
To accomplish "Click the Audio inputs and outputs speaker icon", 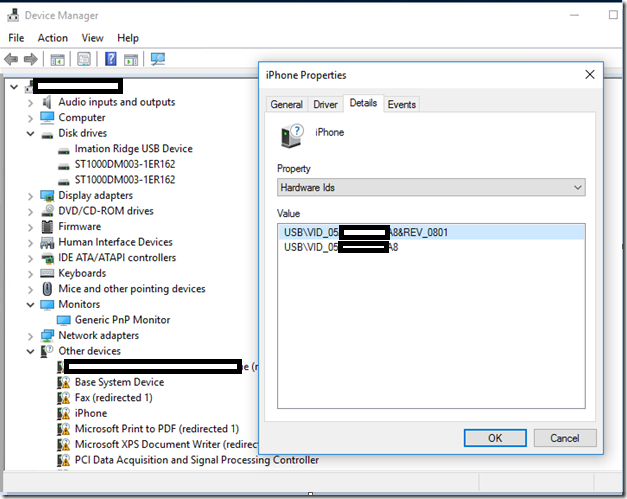I will pyautogui.click(x=47, y=102).
